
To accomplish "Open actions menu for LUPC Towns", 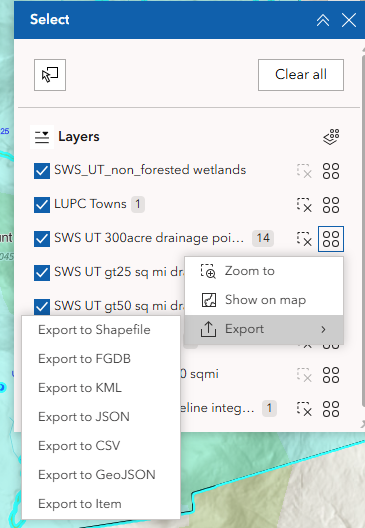I will point(331,205).
